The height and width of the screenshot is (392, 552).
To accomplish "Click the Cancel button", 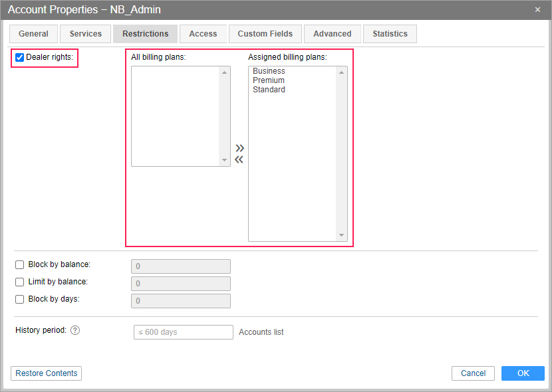I will coord(473,373).
